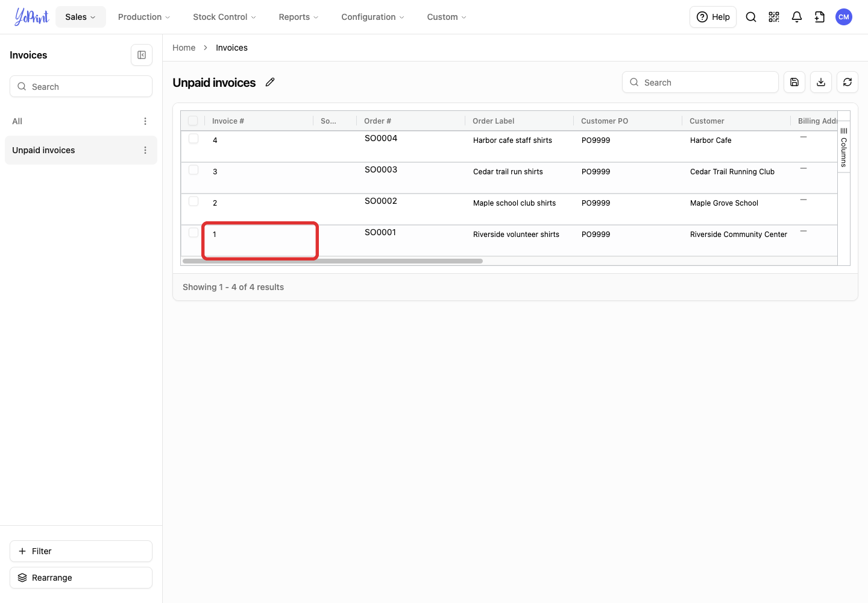Select the checkbox for invoice 4
Image resolution: width=868 pixels, height=603 pixels.
tap(193, 138)
